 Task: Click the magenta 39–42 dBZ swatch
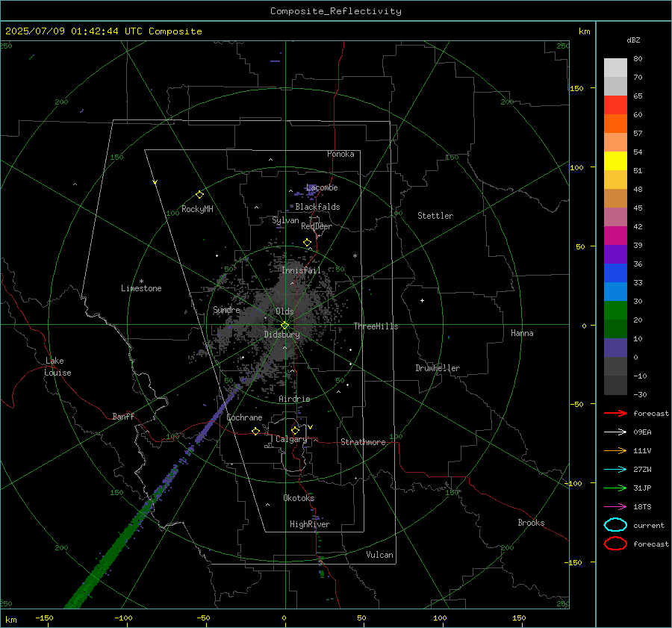pos(615,236)
